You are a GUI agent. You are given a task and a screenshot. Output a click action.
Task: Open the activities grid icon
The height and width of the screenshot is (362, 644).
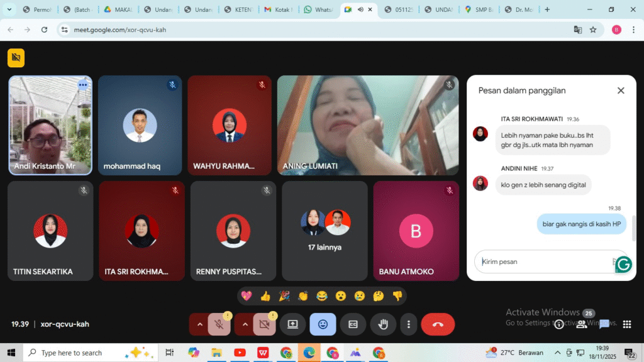point(626,324)
